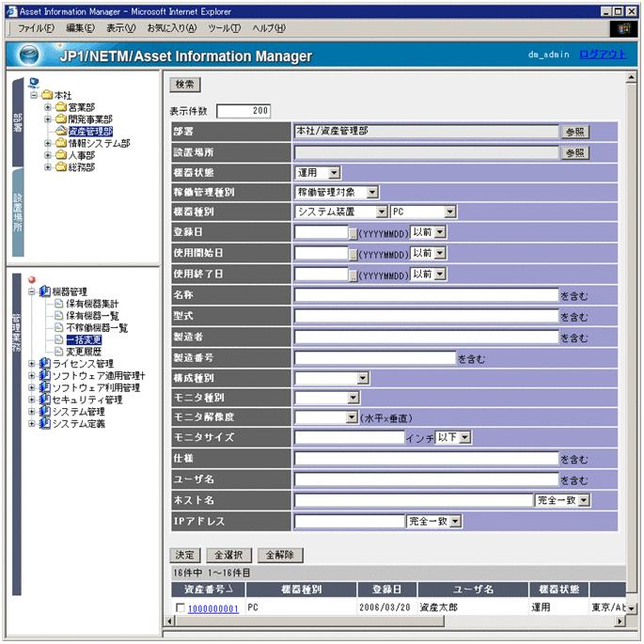Open the 稼働管理種別 dropdown
Viewport: 644px width, 644px height.
[372, 192]
